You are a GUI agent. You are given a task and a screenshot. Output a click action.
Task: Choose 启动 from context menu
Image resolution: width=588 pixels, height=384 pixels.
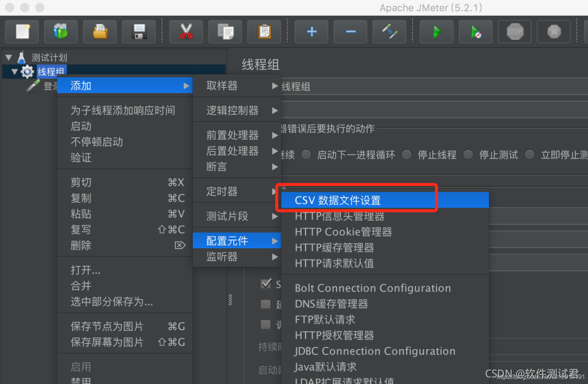[x=125, y=126]
